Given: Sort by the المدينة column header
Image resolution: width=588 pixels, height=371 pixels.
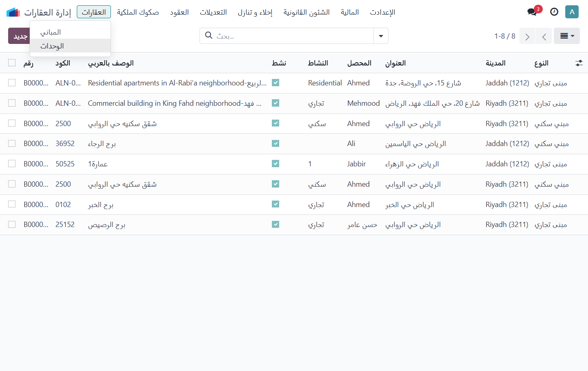Looking at the screenshot, I should (495, 63).
